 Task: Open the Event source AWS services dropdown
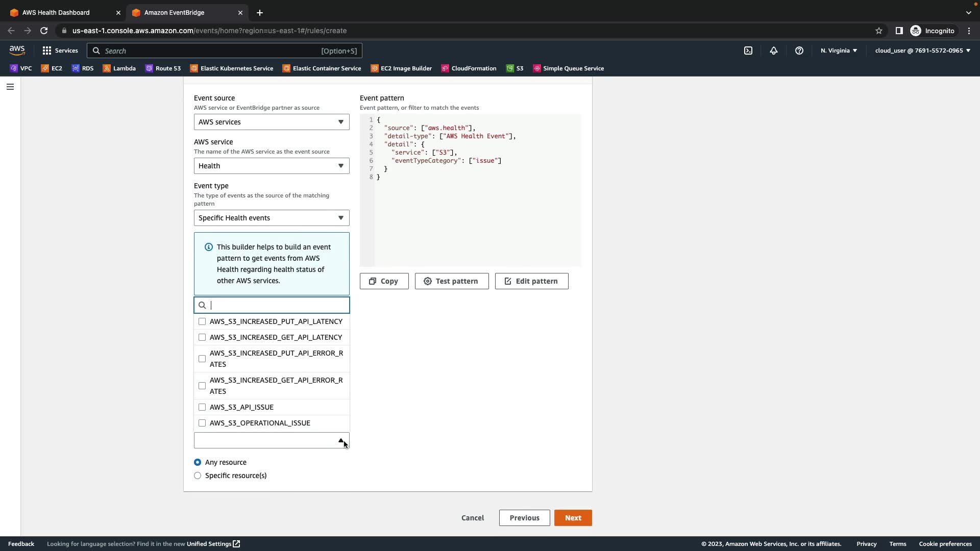(x=271, y=122)
